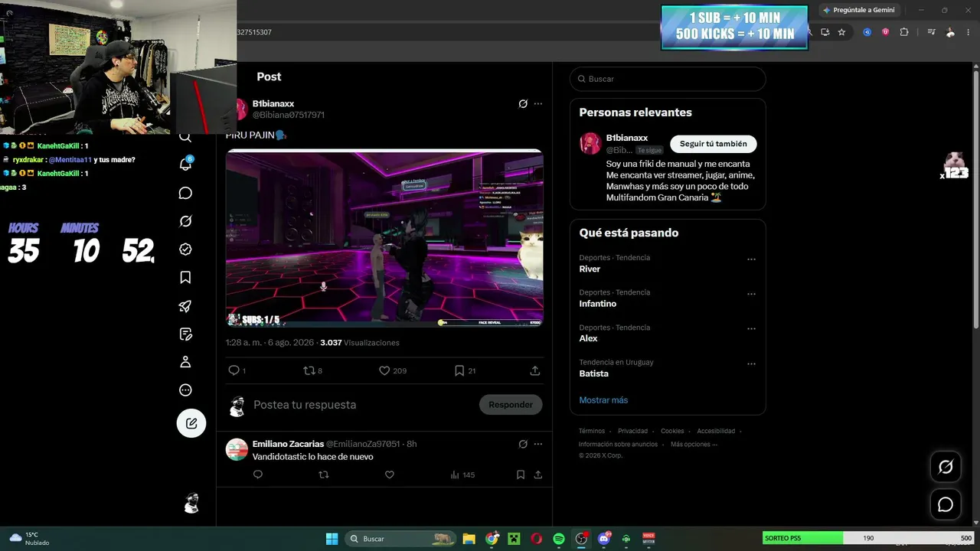
Task: Open X search from the left sidebar
Action: pyautogui.click(x=185, y=138)
